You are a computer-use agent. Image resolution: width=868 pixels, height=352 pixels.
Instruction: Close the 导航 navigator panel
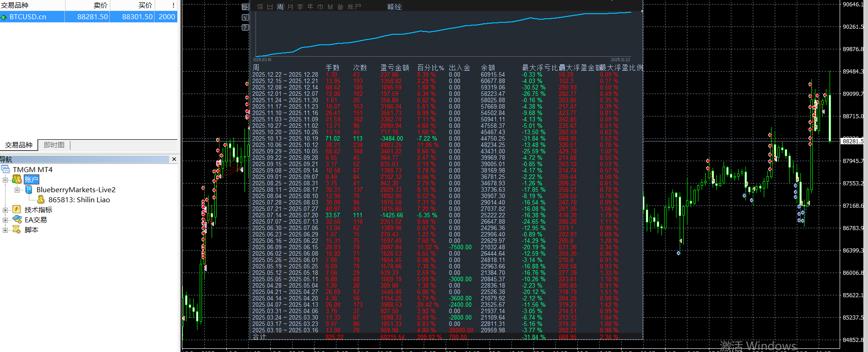(x=174, y=159)
